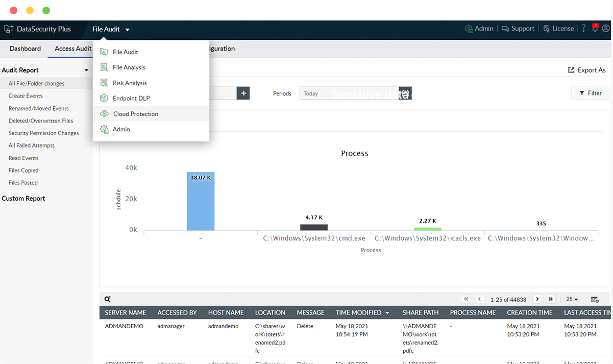Open the File Audit module dropdown
The width and height of the screenshot is (613, 364).
111,29
